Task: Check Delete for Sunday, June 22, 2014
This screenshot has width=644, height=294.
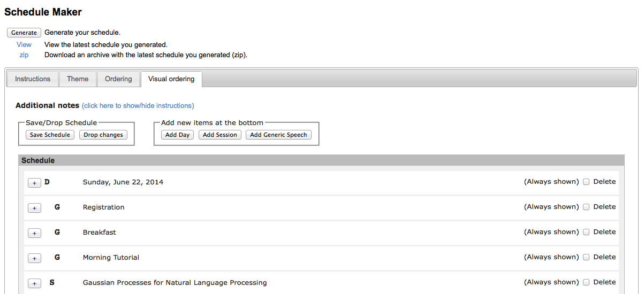Action: 586,182
